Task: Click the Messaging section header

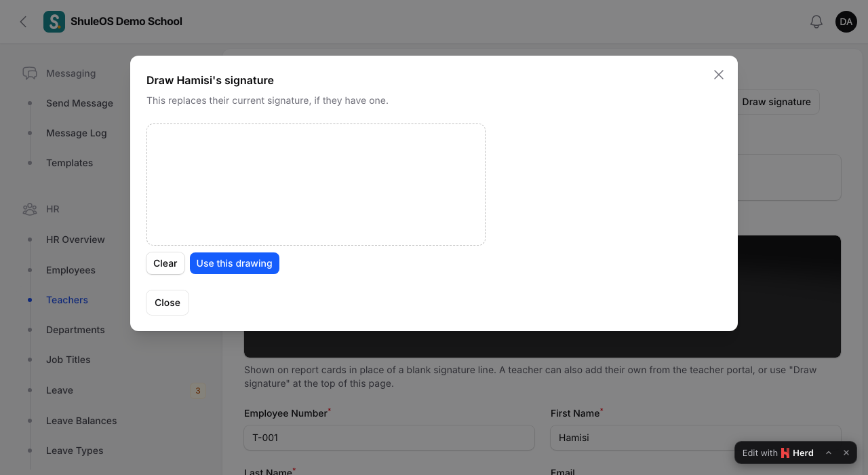Action: tap(71, 73)
